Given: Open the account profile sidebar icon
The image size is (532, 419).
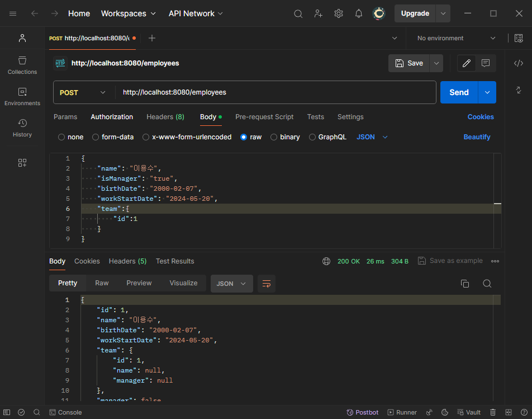Looking at the screenshot, I should [x=22, y=38].
